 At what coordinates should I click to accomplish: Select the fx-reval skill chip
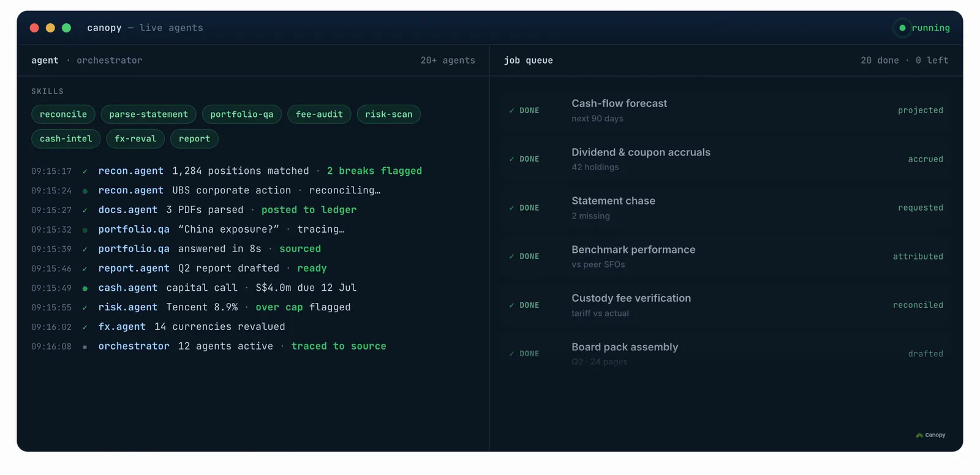point(135,139)
